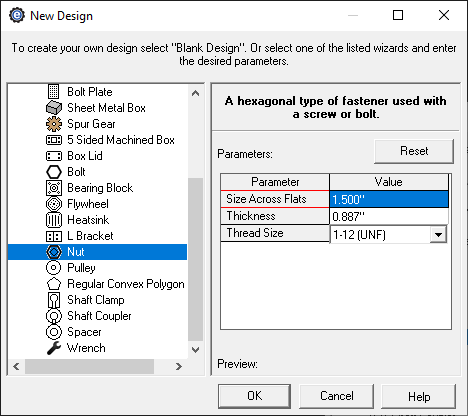The width and height of the screenshot is (468, 416).
Task: Click the Spacer icon
Action: point(54,332)
